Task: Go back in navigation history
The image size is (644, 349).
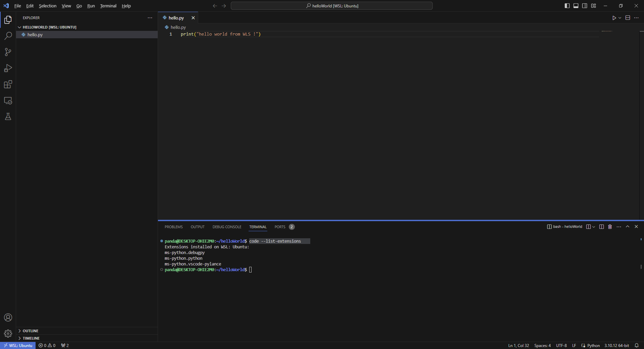Action: [x=215, y=6]
